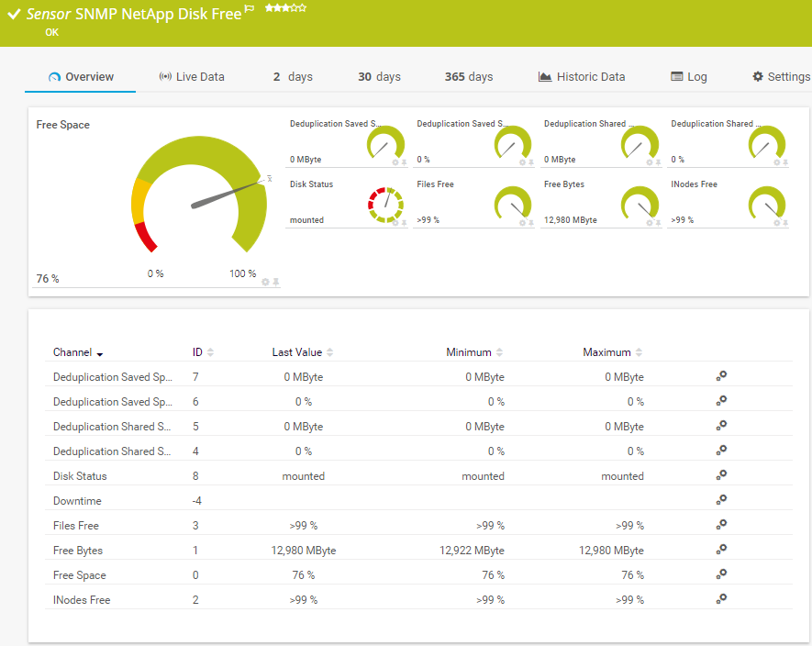
Task: Click the large Free Space gauge needle
Action: (x=225, y=195)
